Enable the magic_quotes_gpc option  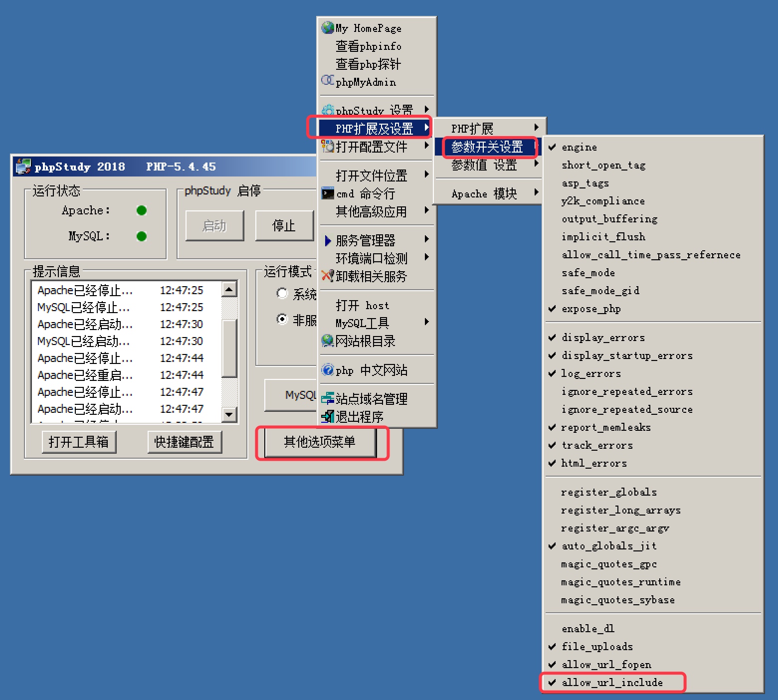coord(653,564)
